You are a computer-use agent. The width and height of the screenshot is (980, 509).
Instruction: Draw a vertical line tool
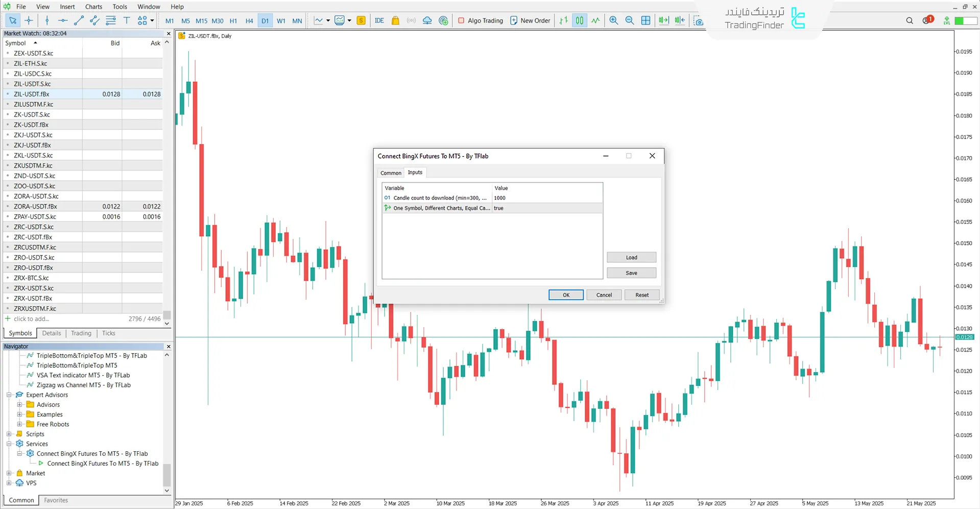47,20
